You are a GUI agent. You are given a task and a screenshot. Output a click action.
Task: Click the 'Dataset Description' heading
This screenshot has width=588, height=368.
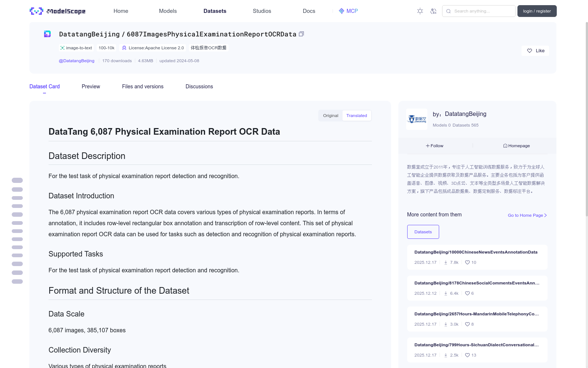87,156
